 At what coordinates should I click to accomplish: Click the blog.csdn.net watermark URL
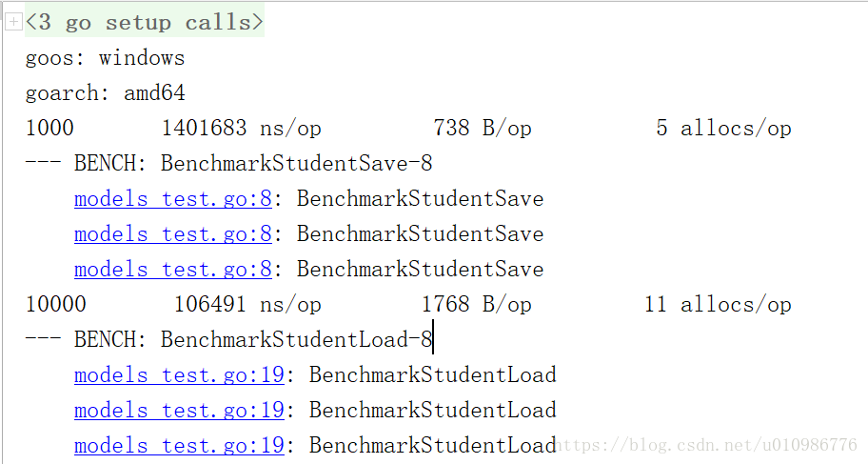(x=707, y=445)
